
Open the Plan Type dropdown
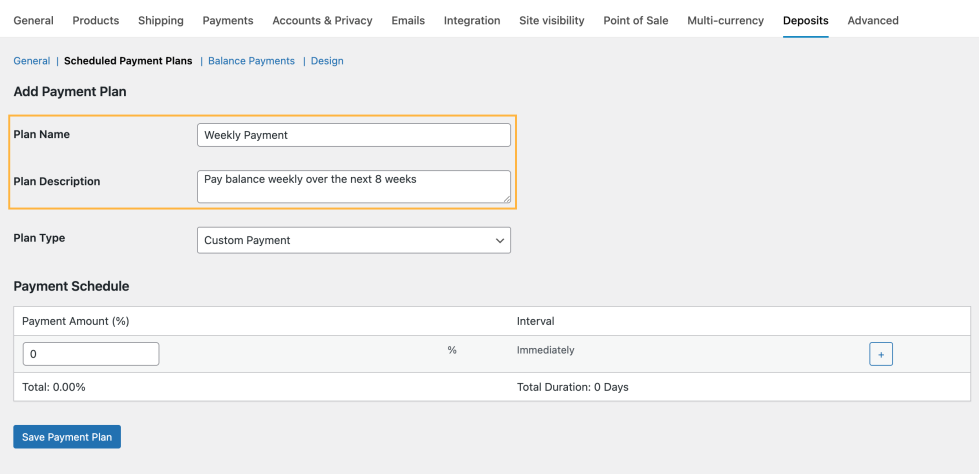point(354,240)
